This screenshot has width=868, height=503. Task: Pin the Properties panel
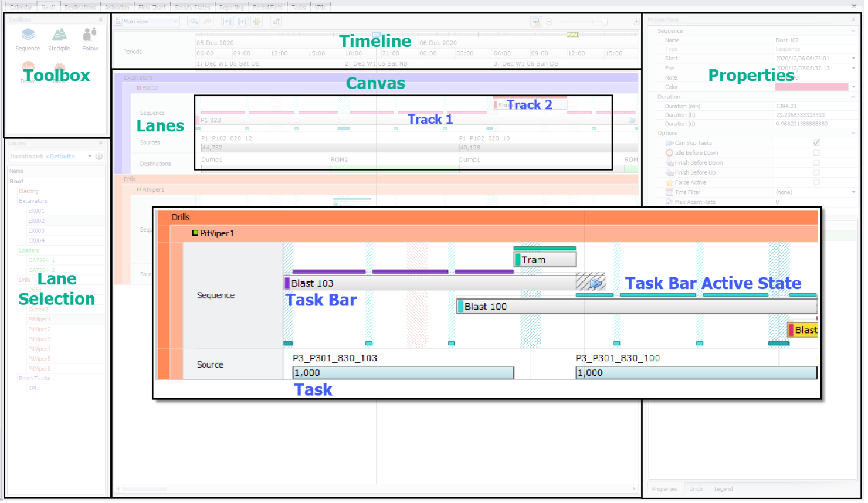[x=853, y=19]
